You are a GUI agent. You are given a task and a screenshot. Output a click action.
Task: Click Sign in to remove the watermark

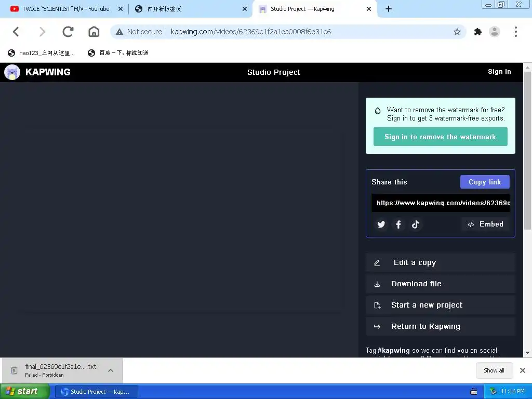[440, 137]
